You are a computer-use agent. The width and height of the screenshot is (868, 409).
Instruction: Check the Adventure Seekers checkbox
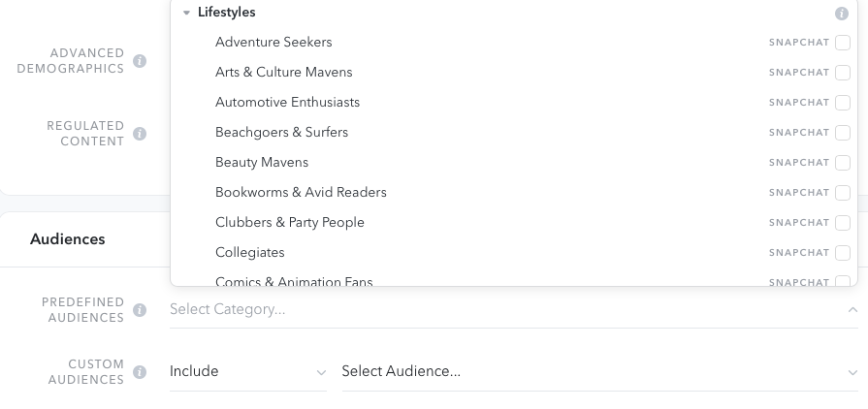843,43
